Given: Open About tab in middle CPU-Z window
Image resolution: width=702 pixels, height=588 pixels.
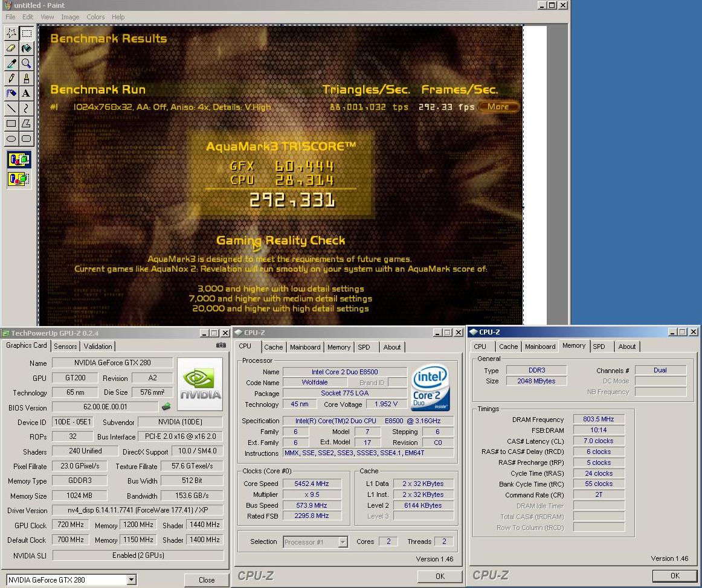Looking at the screenshot, I should pyautogui.click(x=392, y=347).
